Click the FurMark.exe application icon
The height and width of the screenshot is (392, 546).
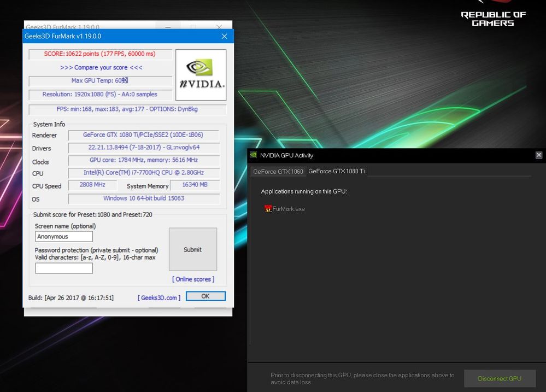click(x=268, y=209)
